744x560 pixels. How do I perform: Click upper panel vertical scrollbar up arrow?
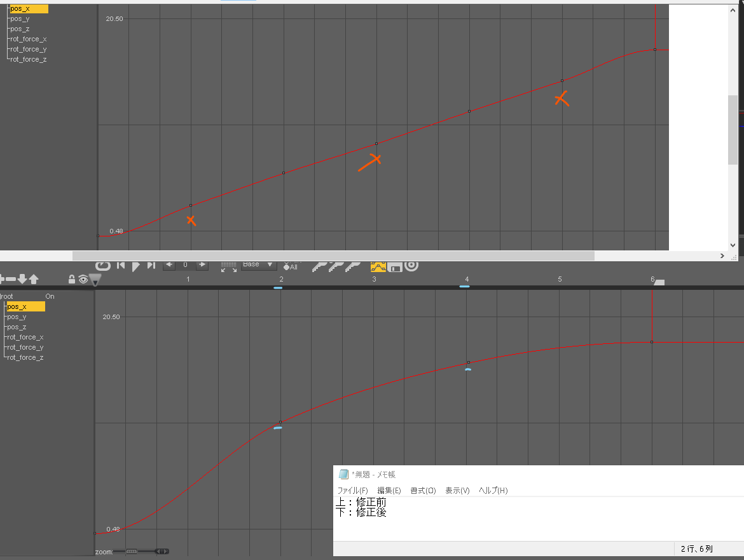tap(733, 10)
